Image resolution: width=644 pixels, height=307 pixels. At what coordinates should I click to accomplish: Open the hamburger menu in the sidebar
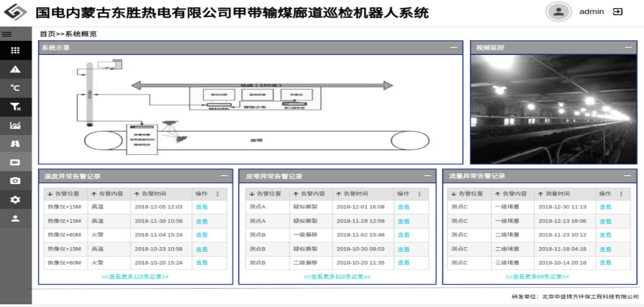pos(6,33)
